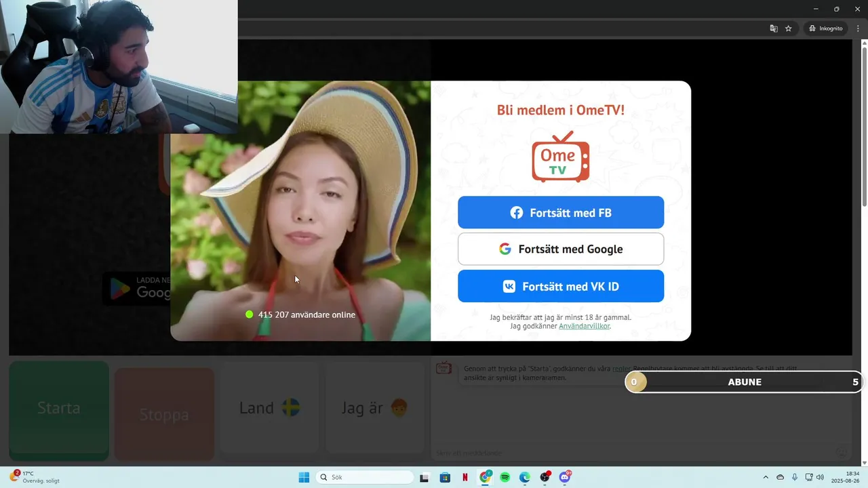Open the Land country selector
868x488 pixels.
click(269, 408)
